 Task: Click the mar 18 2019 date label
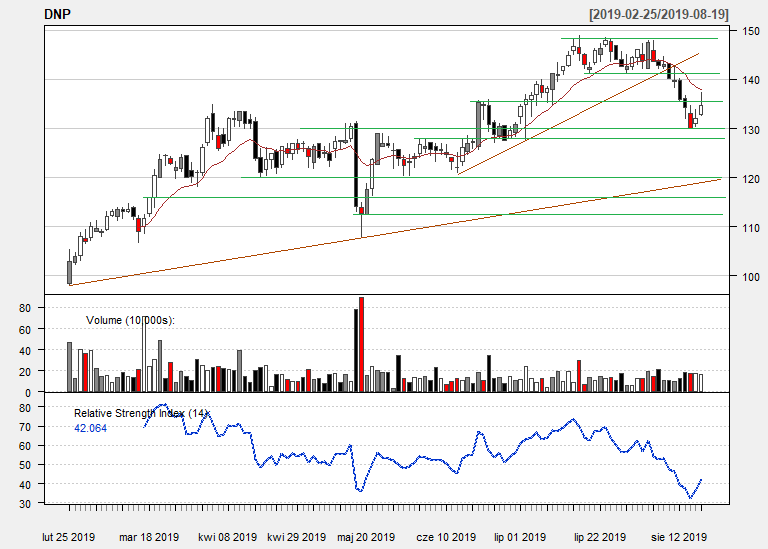[x=149, y=537]
